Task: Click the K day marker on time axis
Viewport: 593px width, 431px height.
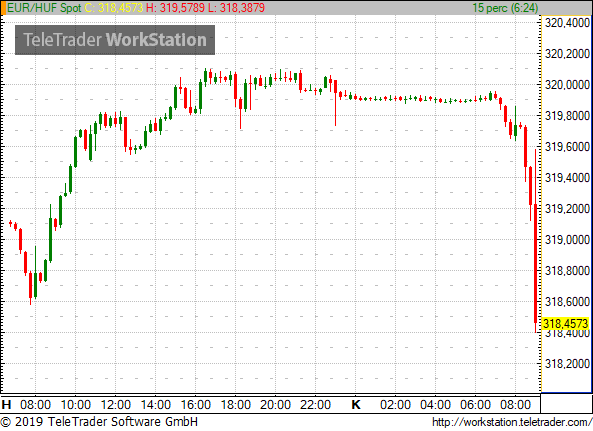Action: pos(356,405)
